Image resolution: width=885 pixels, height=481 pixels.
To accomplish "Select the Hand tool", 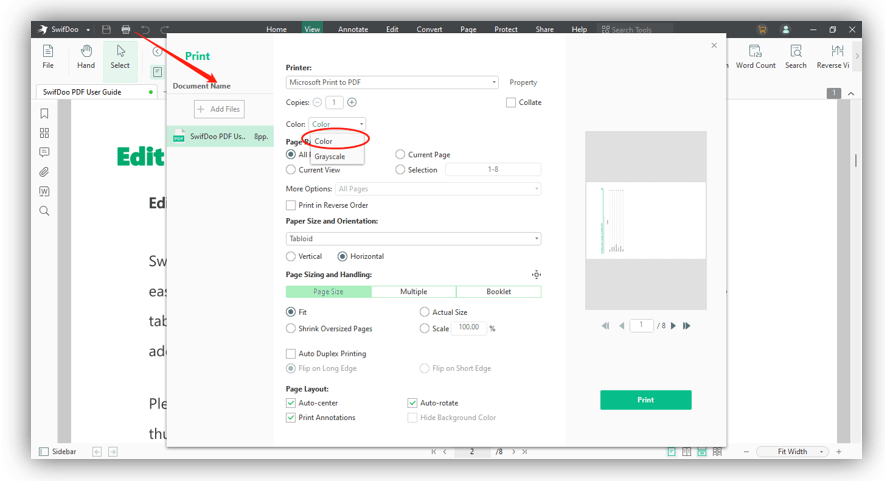I will pyautogui.click(x=86, y=57).
